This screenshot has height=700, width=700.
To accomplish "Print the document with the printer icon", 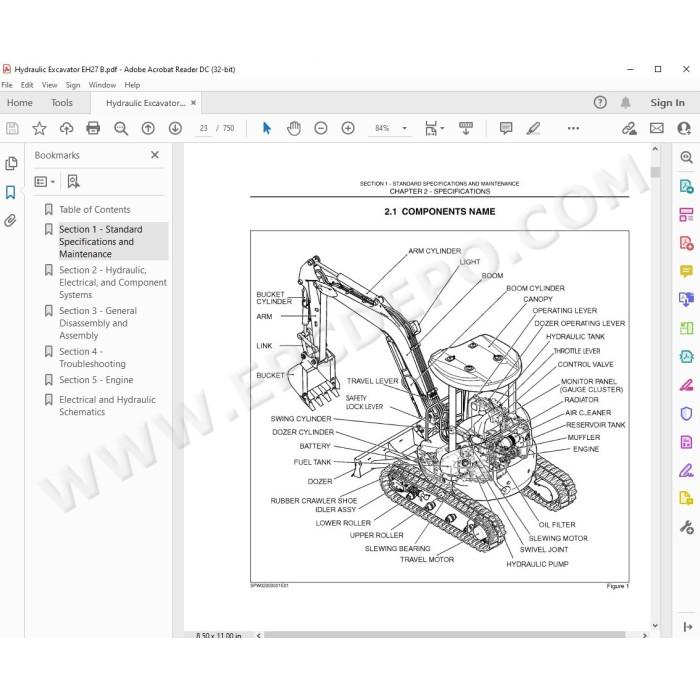I will [x=93, y=129].
